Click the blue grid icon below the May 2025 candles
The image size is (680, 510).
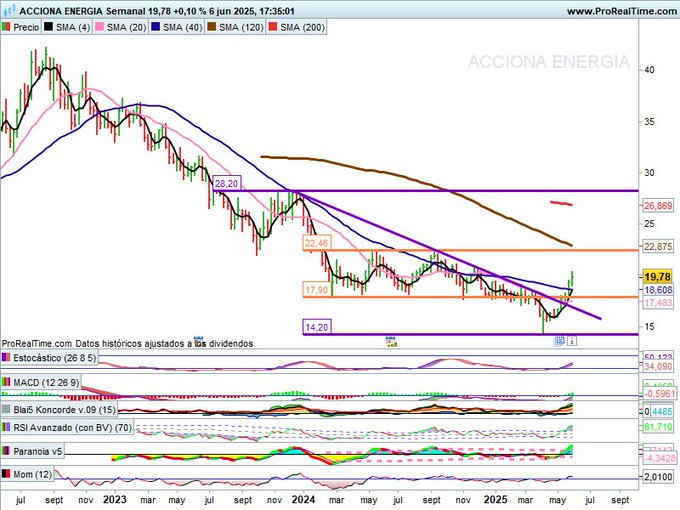tap(560, 341)
